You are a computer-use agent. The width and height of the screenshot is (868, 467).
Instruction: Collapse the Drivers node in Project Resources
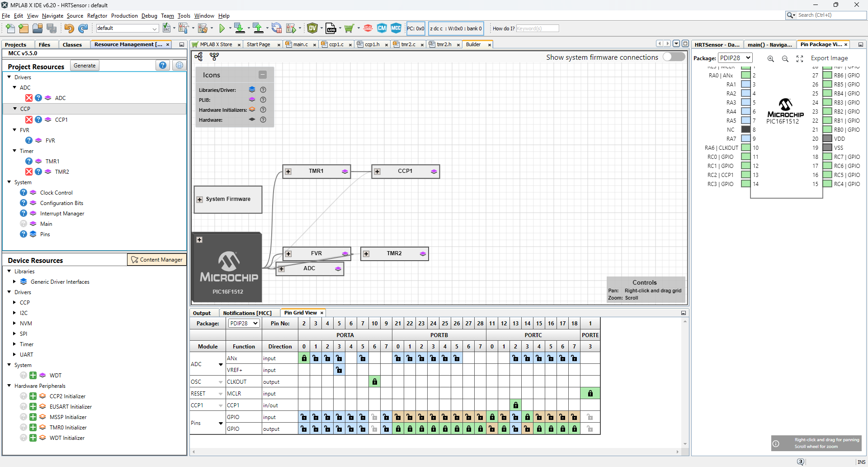9,77
